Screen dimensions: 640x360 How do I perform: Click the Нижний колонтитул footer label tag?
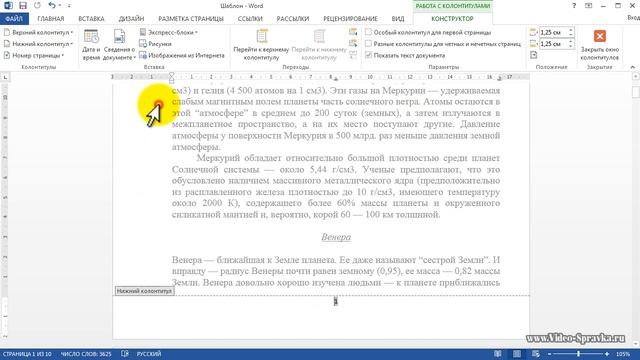tap(144, 291)
